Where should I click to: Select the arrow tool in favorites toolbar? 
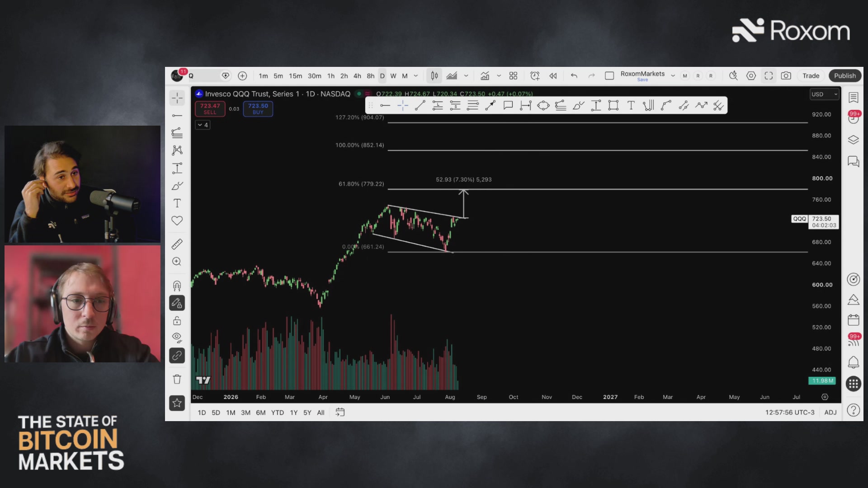[x=491, y=106]
